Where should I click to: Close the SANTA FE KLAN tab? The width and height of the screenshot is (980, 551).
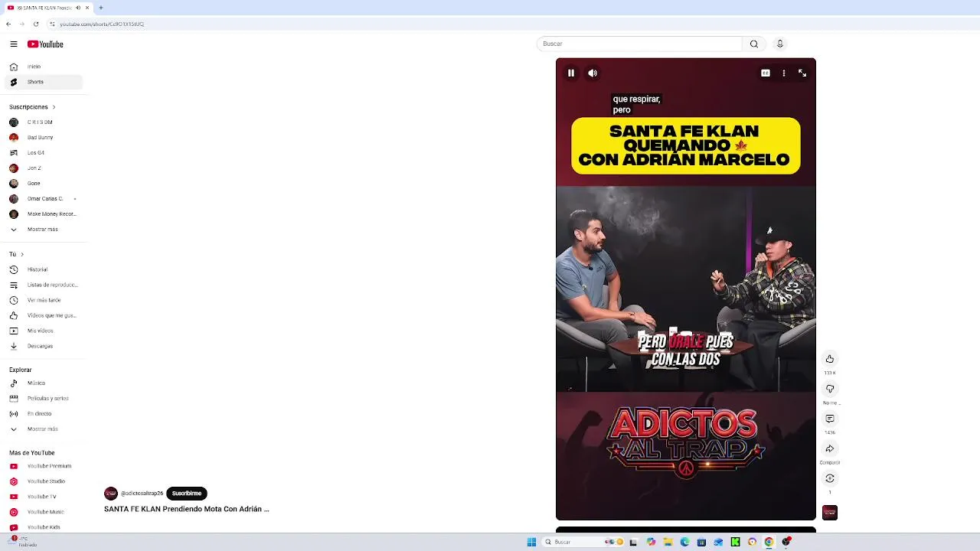coord(87,8)
